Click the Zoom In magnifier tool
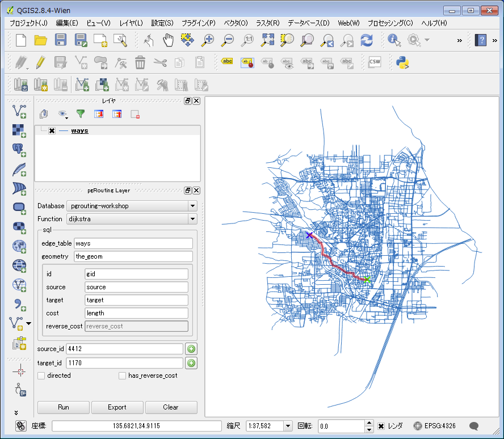This screenshot has height=439, width=504. pos(207,40)
